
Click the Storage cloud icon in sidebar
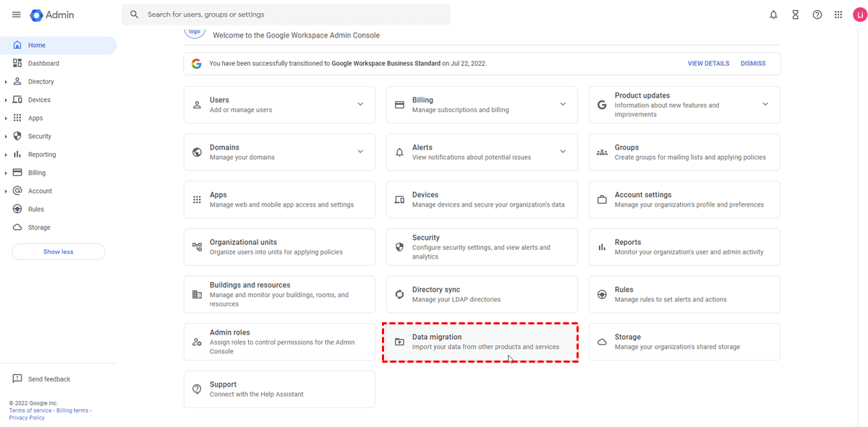point(17,228)
